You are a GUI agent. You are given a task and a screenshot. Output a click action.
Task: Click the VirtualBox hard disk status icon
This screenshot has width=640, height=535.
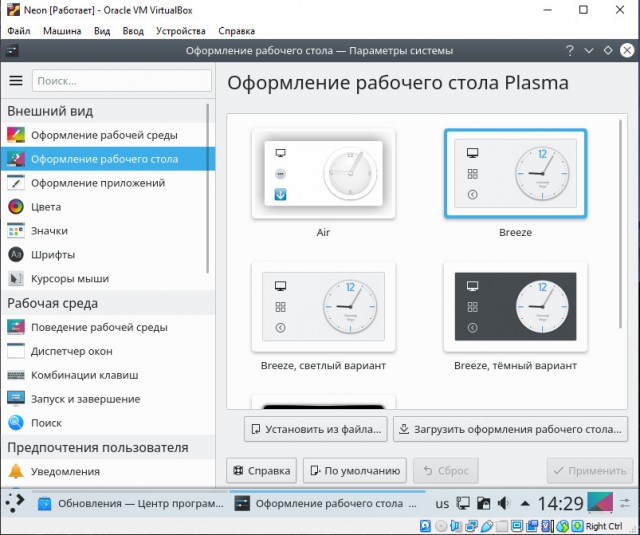point(425,526)
